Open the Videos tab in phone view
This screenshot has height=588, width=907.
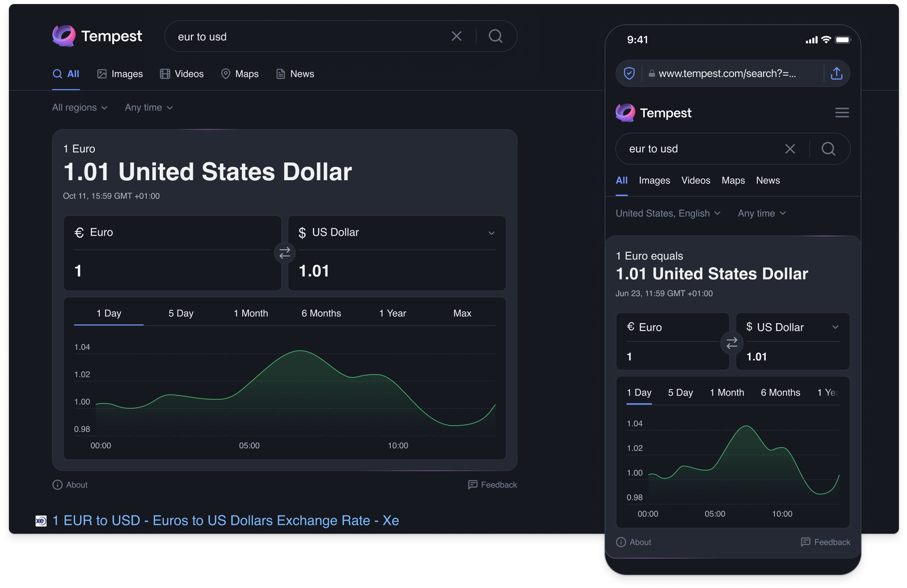(x=695, y=181)
